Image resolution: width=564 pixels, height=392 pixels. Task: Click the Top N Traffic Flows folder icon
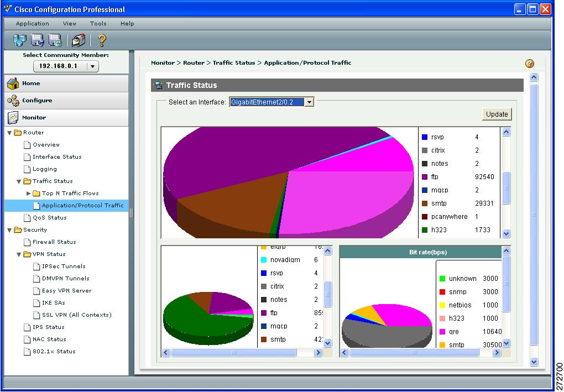(x=36, y=193)
